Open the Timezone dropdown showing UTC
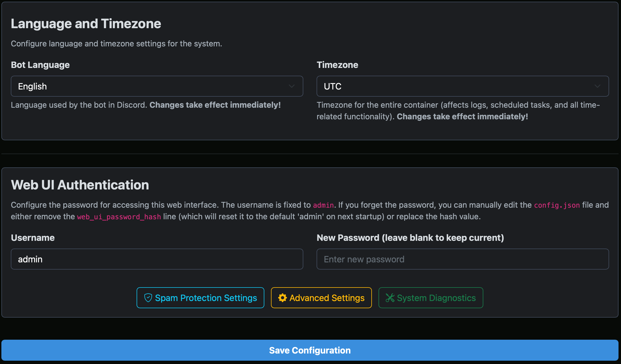 (462, 86)
